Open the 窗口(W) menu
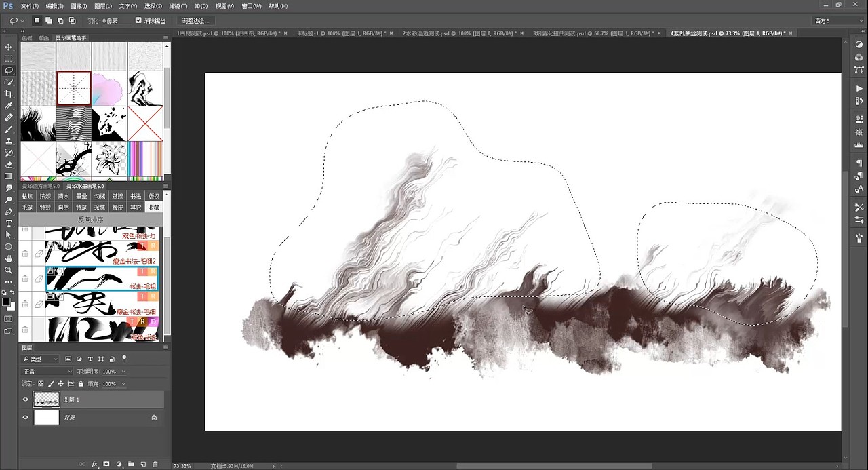868x470 pixels. point(252,6)
